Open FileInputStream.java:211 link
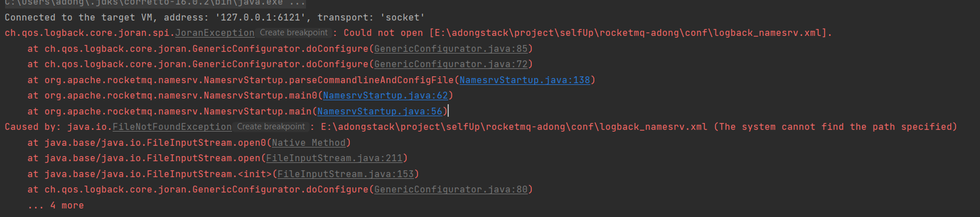 334,158
